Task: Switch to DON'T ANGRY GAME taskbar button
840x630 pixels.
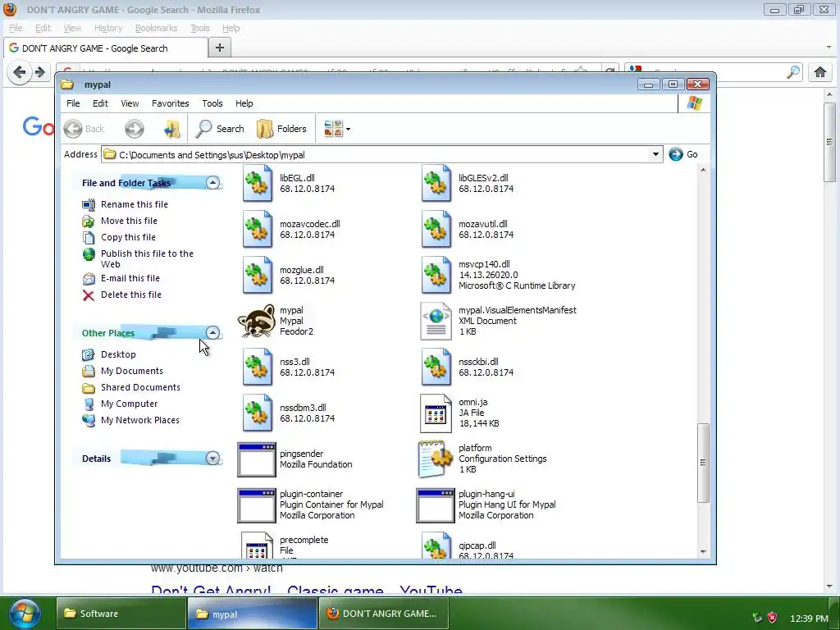Action: [x=383, y=614]
